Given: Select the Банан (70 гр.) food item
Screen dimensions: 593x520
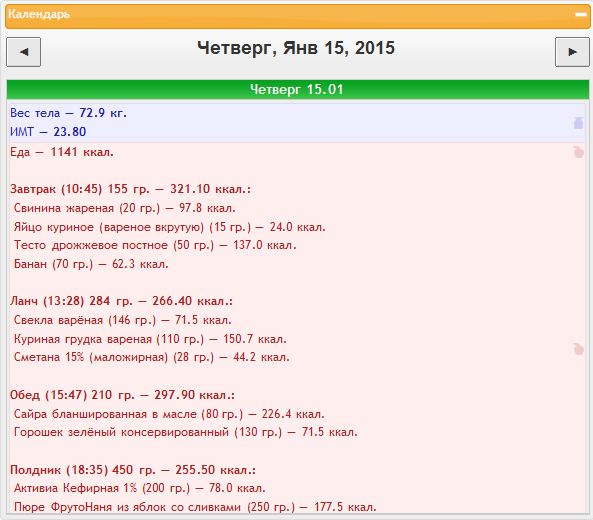Looking at the screenshot, I should (x=91, y=264).
